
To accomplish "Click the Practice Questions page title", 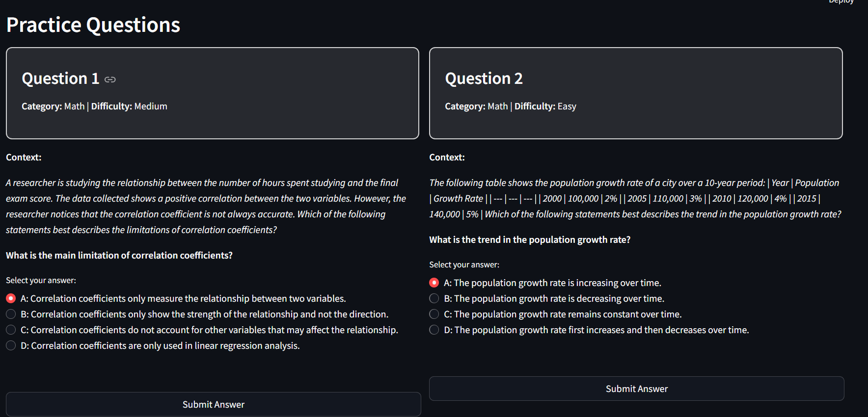I will click(x=93, y=25).
